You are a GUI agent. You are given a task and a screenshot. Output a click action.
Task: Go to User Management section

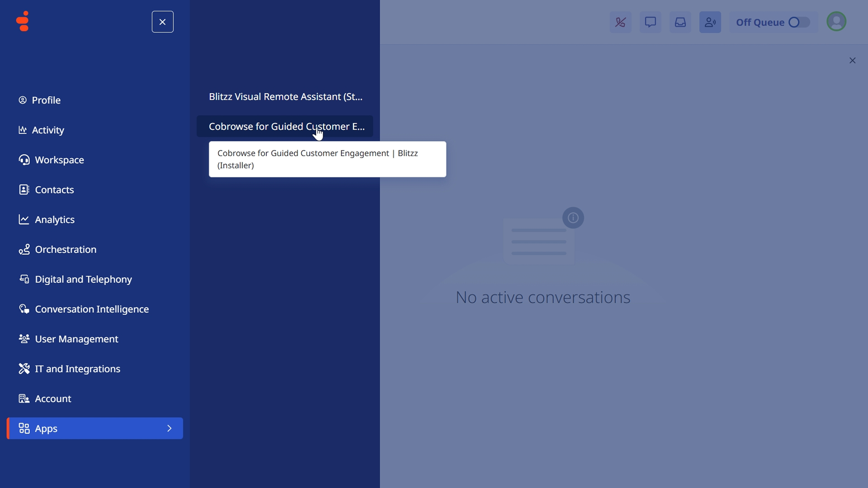point(76,339)
